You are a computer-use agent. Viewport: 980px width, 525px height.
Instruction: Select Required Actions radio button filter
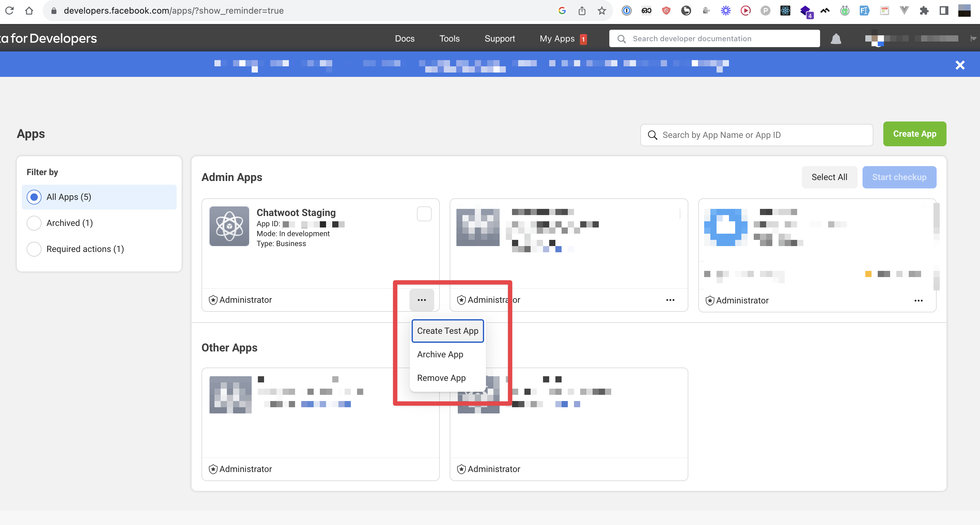(x=34, y=249)
